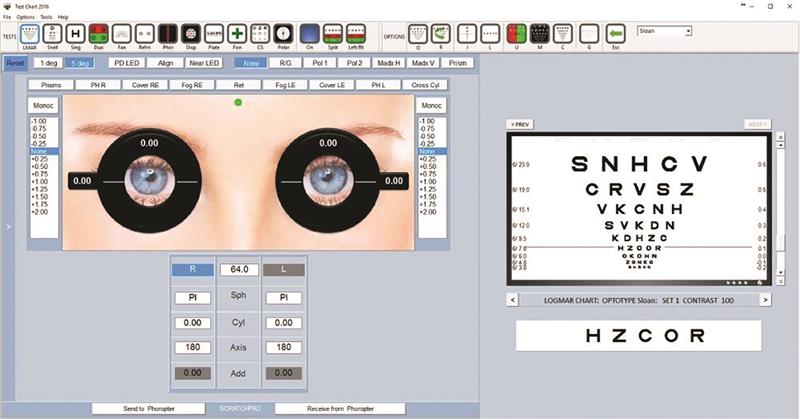The width and height of the screenshot is (800, 419).
Task: Click the Align button
Action: pos(165,63)
